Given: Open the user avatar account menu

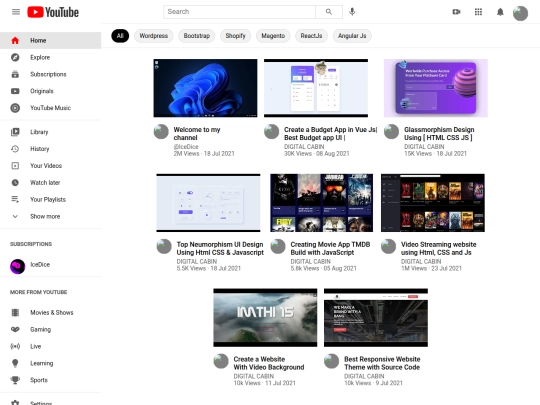Looking at the screenshot, I should tap(520, 13).
